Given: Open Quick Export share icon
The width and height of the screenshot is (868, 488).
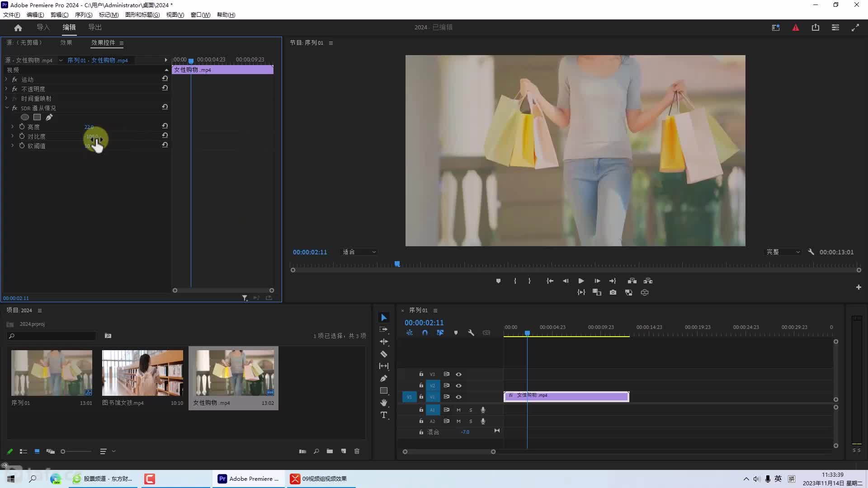Looking at the screenshot, I should [816, 28].
